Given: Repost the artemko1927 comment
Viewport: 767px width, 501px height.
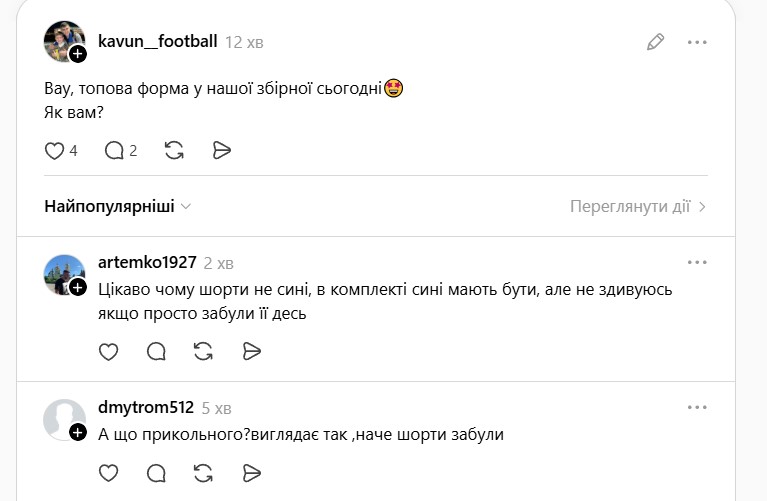Looking at the screenshot, I should (x=203, y=351).
